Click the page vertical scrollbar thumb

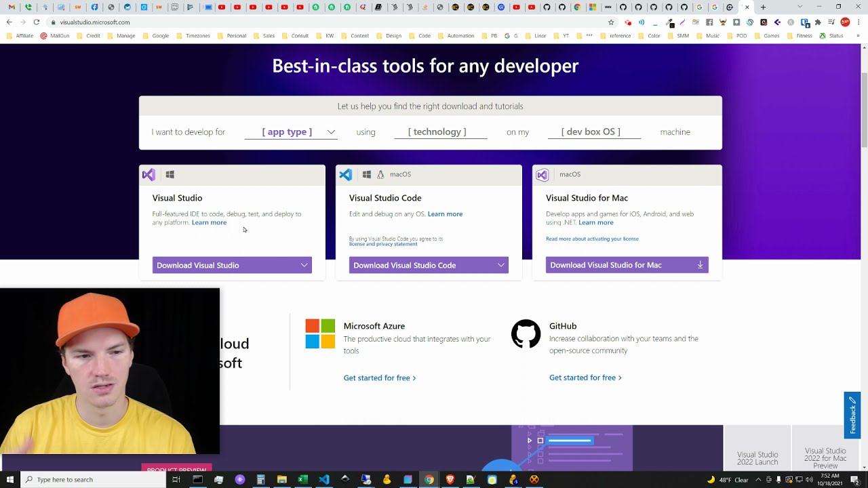point(864,108)
